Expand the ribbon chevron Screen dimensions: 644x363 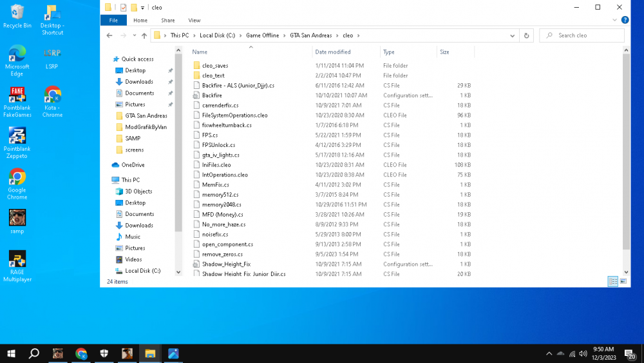pos(614,20)
